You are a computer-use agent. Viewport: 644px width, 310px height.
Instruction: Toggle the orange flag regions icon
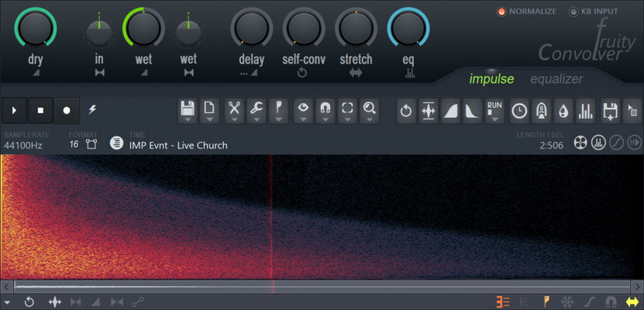(x=547, y=301)
